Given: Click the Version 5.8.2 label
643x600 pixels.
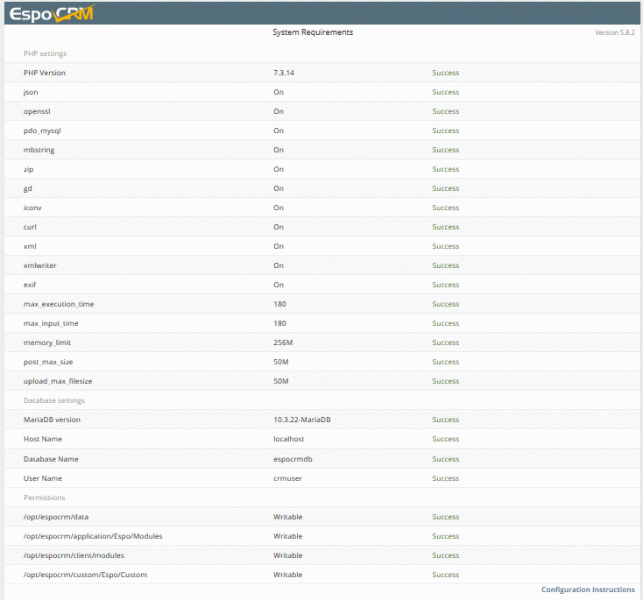Looking at the screenshot, I should click(x=614, y=33).
